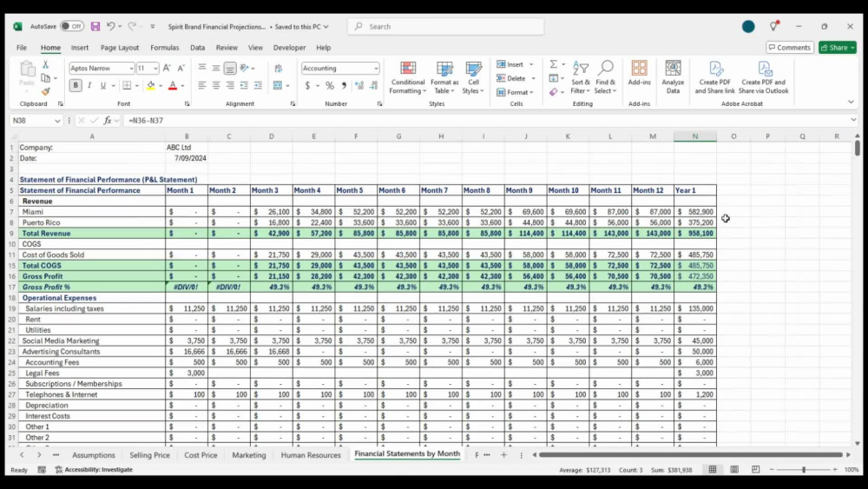868x489 pixels.
Task: Open the Human Resources sheet tab
Action: (311, 454)
